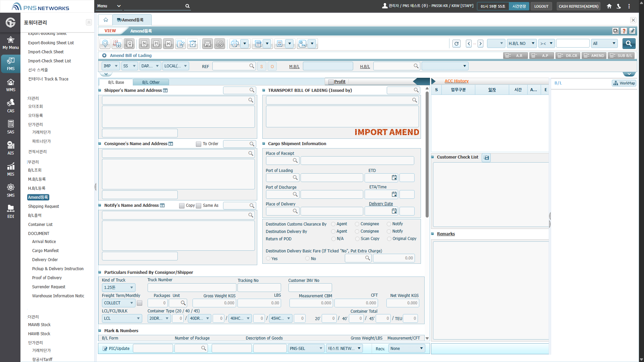Click the copy document C icon
This screenshot has width=644, height=362.
pos(129,44)
